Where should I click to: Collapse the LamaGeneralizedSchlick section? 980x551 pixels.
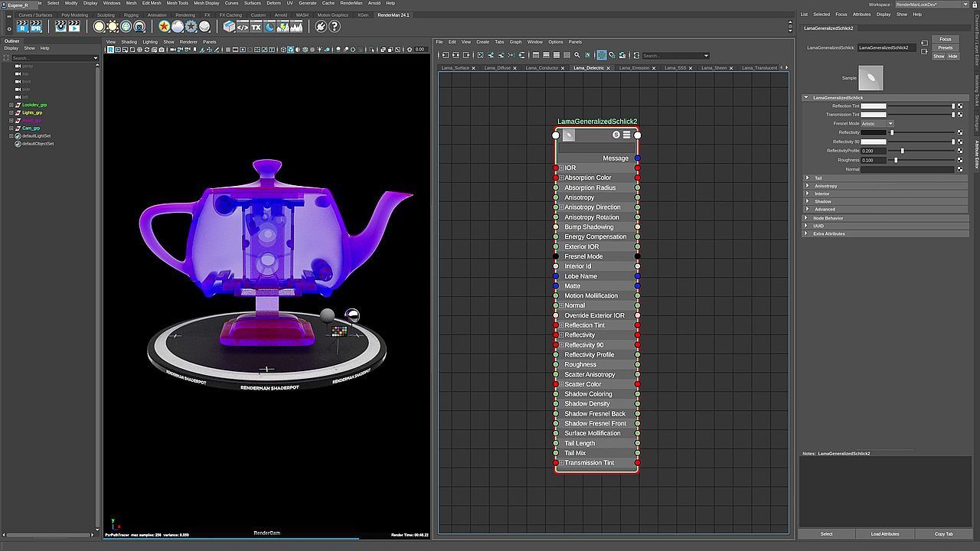[x=805, y=97]
